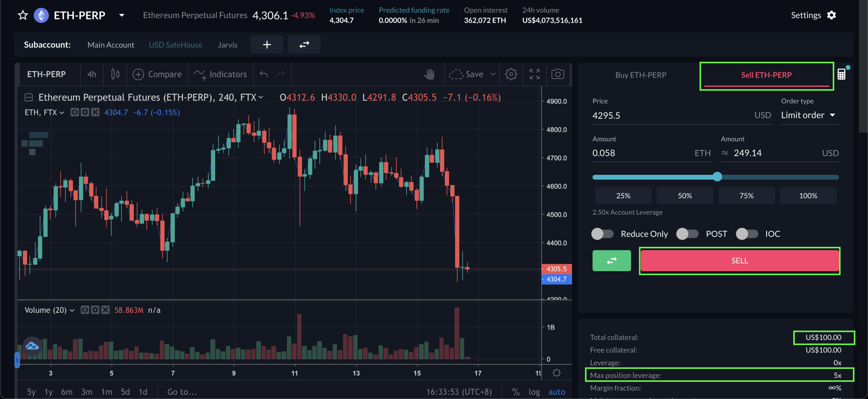Open Indicators menu

pos(220,74)
